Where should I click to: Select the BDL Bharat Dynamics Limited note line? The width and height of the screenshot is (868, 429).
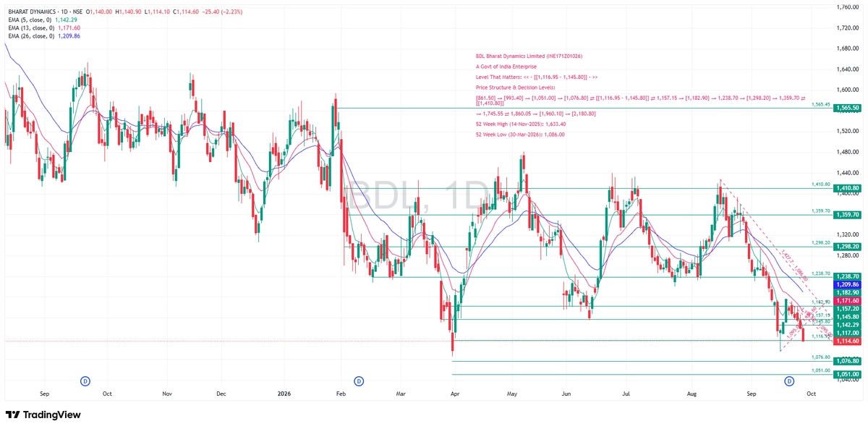(529, 56)
